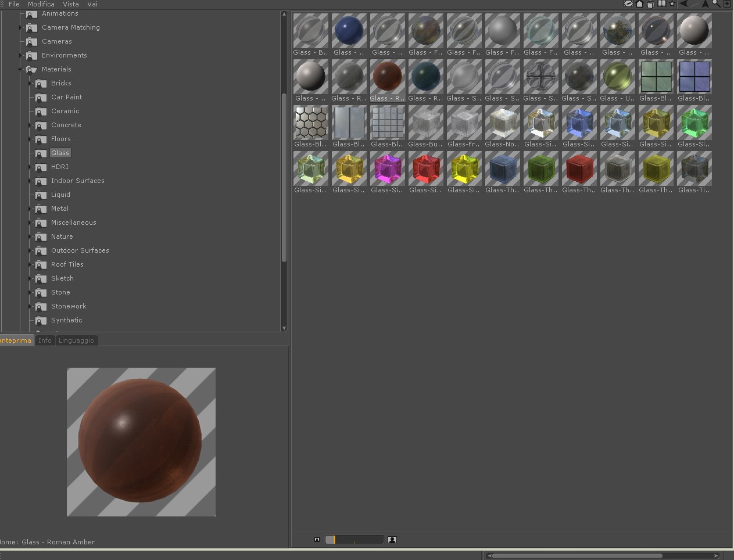Click the filmstrip view icon in top toolbar
This screenshot has height=560, width=734.
[x=628, y=3]
